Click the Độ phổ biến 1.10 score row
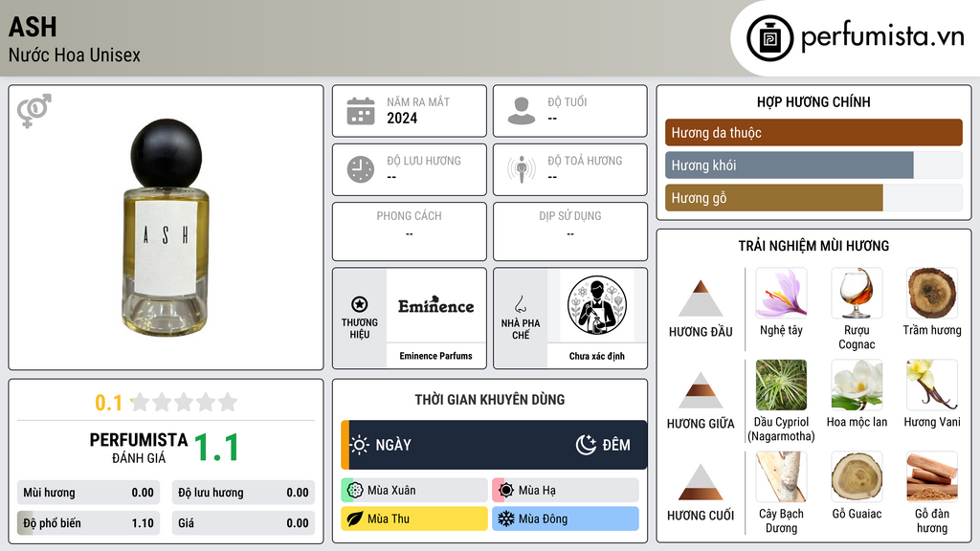Screen dimensions: 980x551 88,523
